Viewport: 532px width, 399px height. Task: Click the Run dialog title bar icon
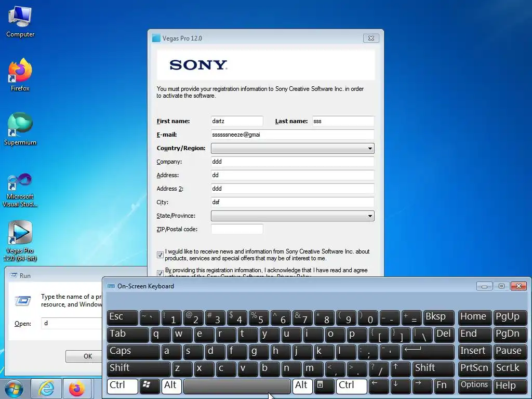pyautogui.click(x=14, y=275)
